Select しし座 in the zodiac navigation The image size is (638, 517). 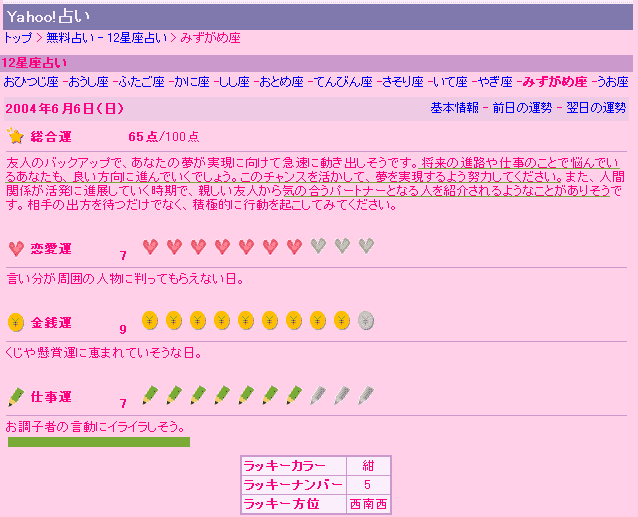(x=234, y=82)
